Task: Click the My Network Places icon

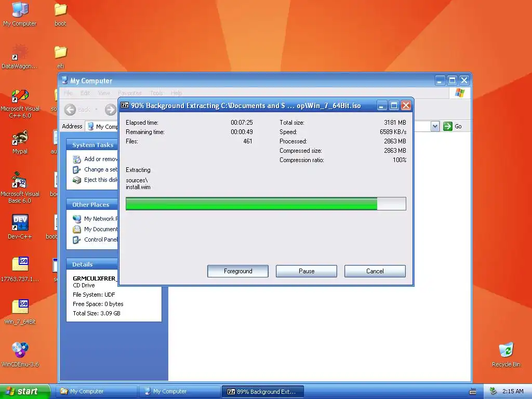Action: [77, 219]
